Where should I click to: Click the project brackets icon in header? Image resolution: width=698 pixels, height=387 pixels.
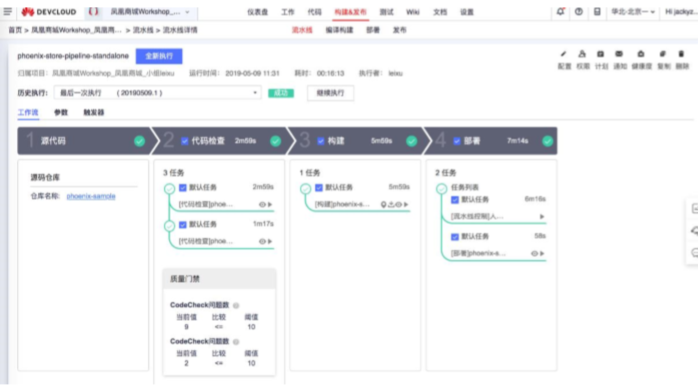(x=93, y=12)
